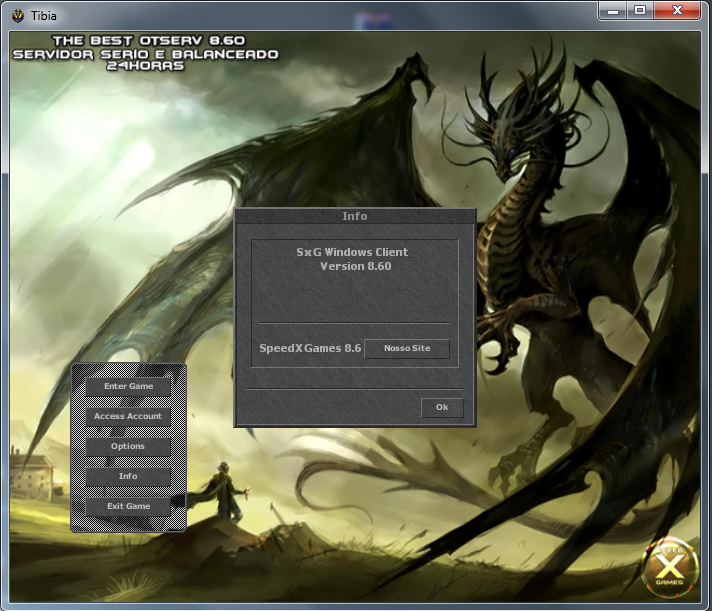Screen dimensions: 712x611
Task: Close the Tibia window
Action: pyautogui.click(x=677, y=10)
